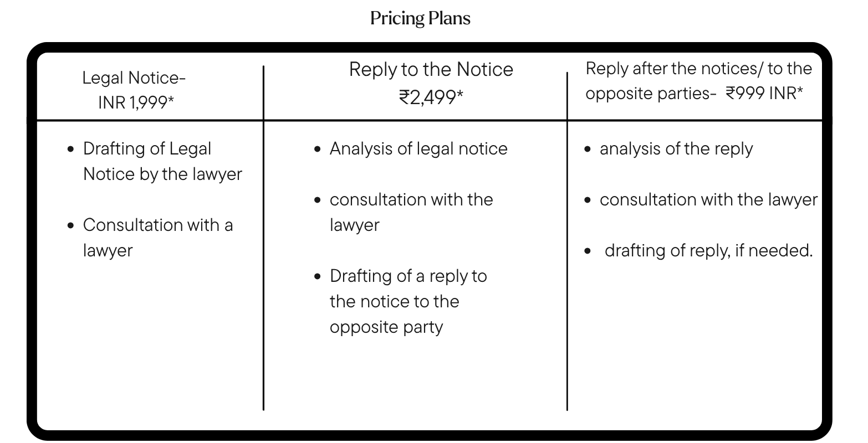Click bullet point beside "Analysis of legal notice"
This screenshot has width=868, height=443.
[317, 150]
